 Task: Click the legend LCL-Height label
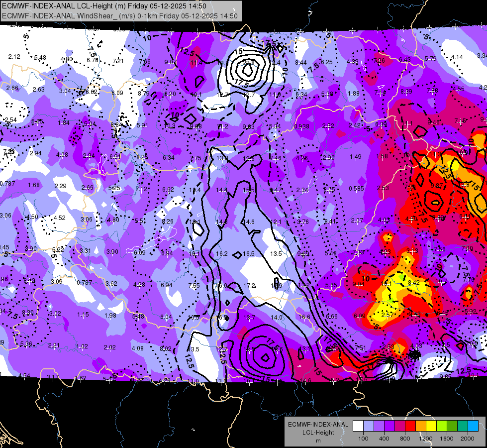318,433
